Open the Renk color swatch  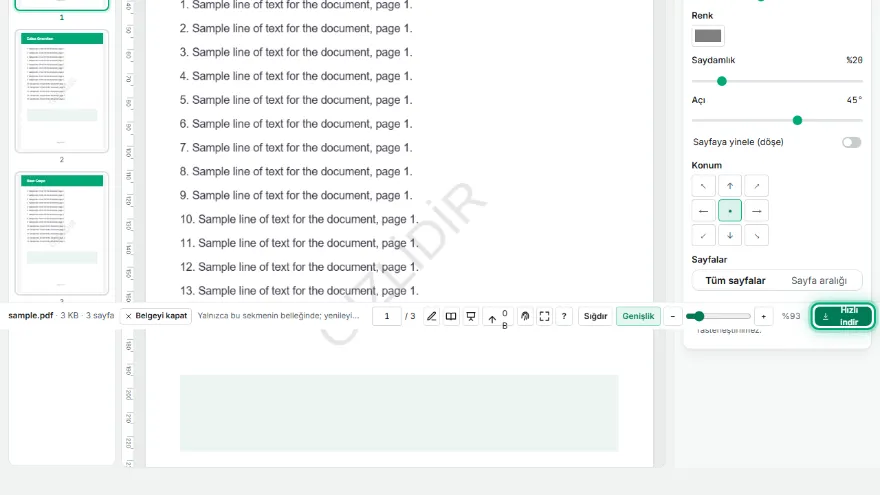click(x=708, y=36)
